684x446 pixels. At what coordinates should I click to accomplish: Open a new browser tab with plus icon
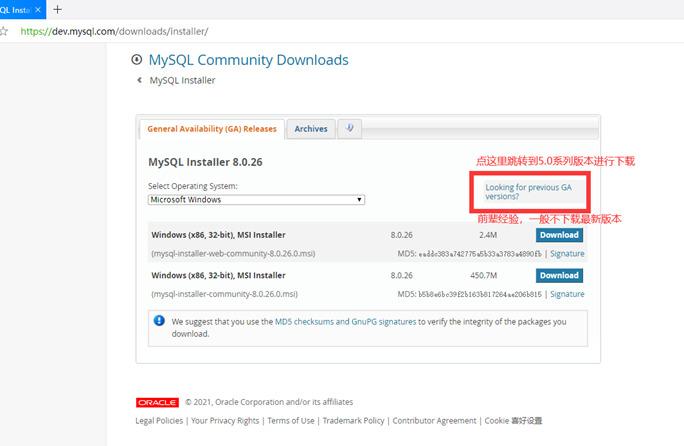click(57, 9)
